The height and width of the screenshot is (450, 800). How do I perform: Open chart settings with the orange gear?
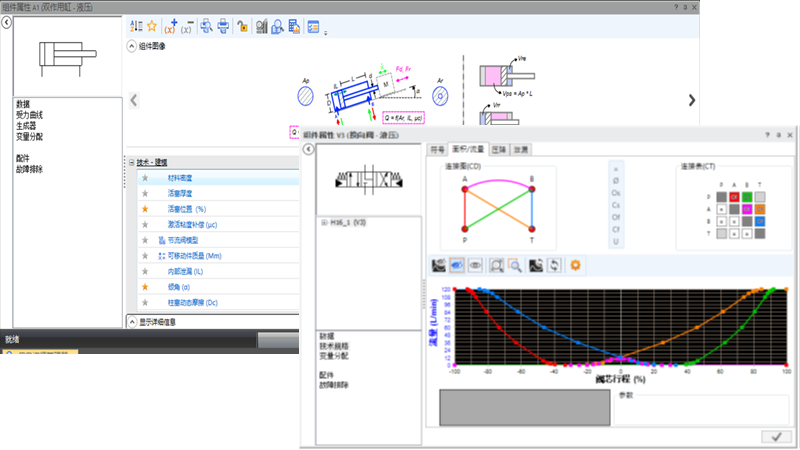pos(576,265)
